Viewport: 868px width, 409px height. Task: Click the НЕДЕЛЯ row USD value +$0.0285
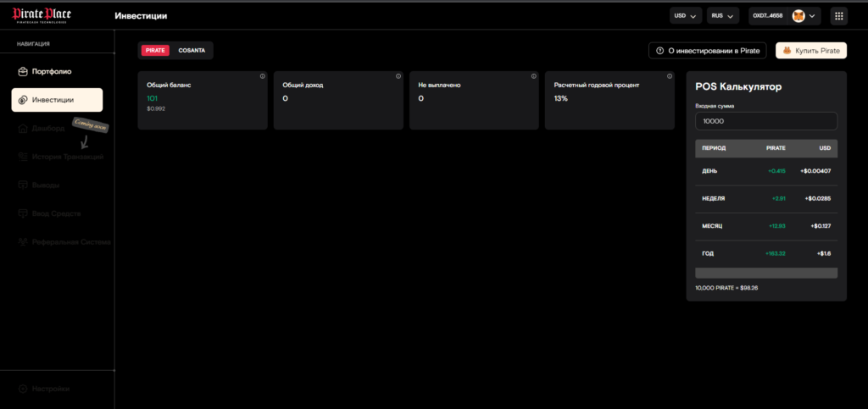(818, 198)
